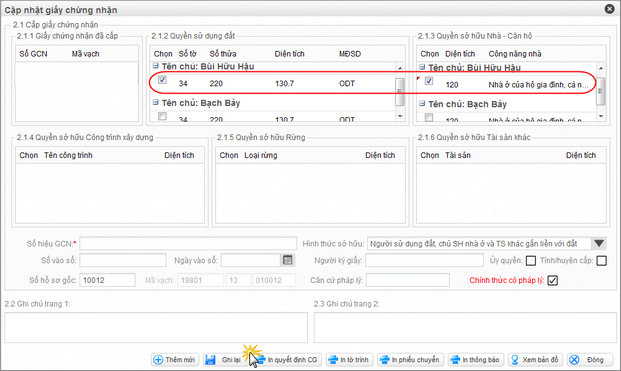
Task: Collapse Tên chủ: Bùi Hữu Hậu land group
Action: (156, 66)
